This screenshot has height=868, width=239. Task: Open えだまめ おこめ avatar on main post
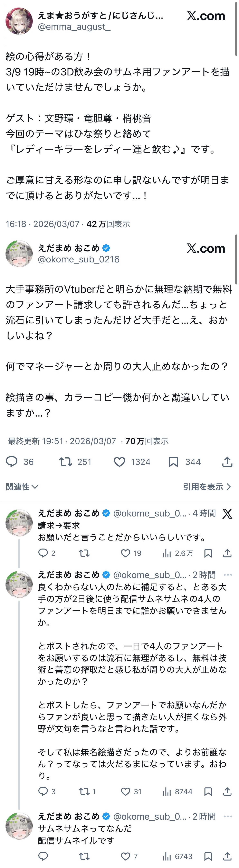19,254
